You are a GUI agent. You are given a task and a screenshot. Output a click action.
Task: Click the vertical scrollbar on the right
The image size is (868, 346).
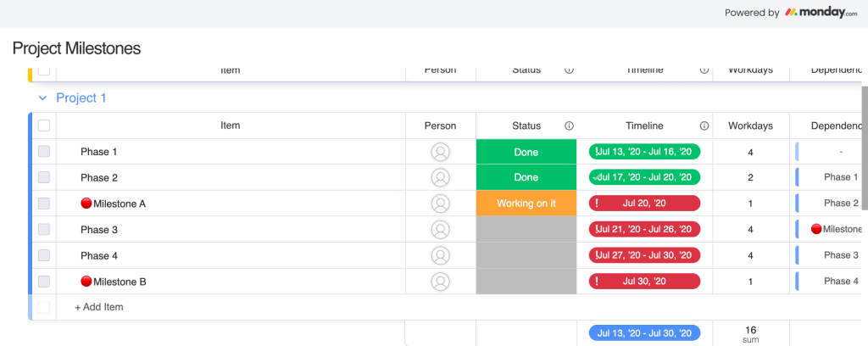click(865, 148)
